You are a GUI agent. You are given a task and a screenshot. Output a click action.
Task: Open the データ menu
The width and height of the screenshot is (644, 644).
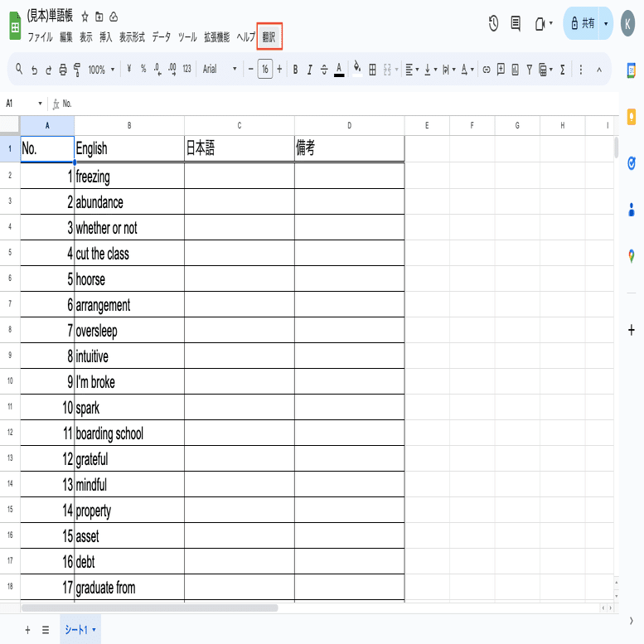[x=161, y=37]
